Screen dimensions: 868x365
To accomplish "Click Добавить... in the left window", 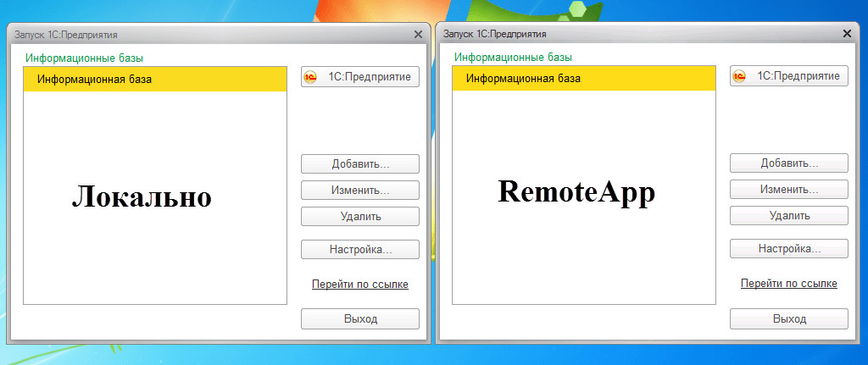I will tap(360, 164).
